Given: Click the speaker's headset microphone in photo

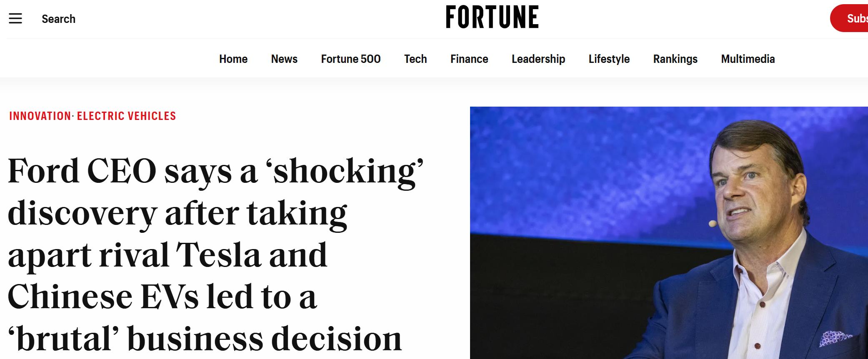Looking at the screenshot, I should click(713, 224).
